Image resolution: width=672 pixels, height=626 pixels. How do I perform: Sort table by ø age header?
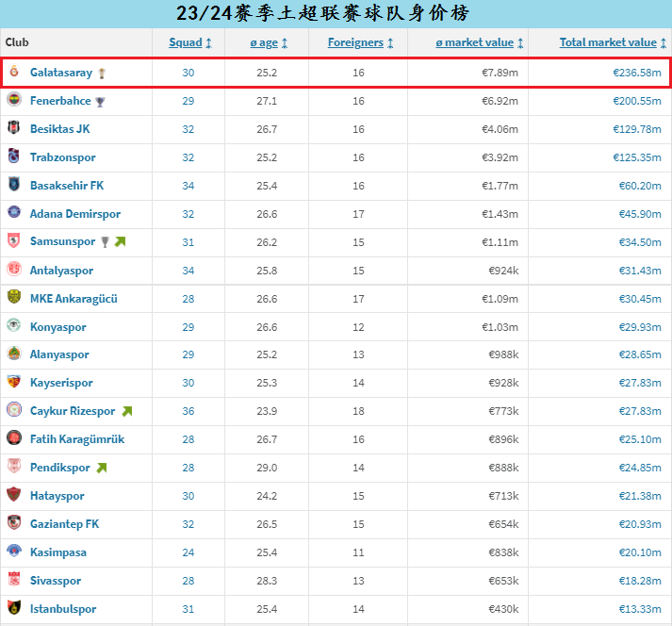click(269, 42)
